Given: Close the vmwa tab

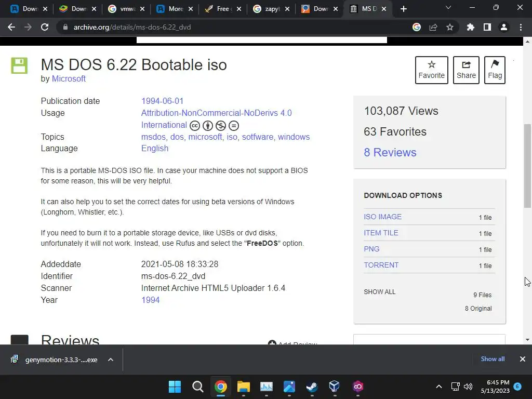Looking at the screenshot, I should tap(142, 9).
